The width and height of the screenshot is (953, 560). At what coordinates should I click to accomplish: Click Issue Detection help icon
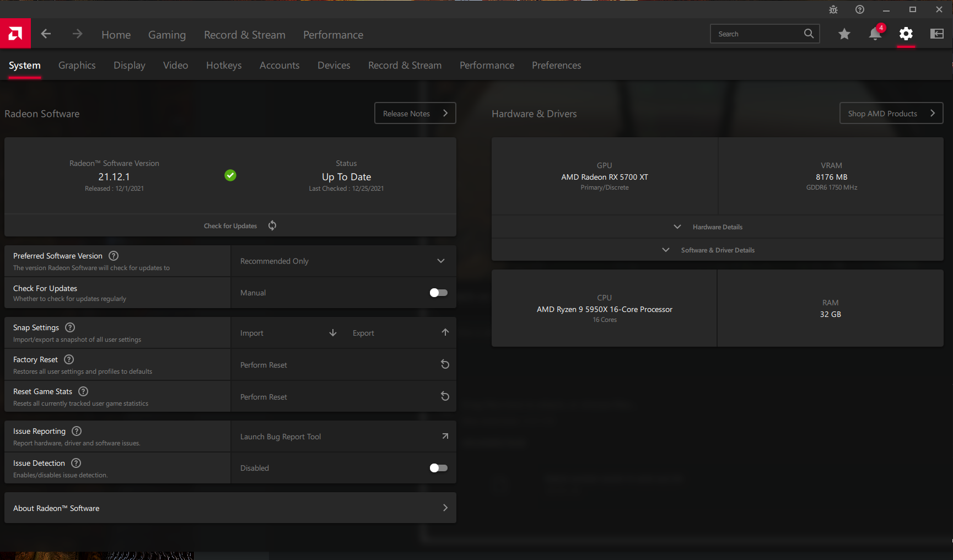(76, 463)
